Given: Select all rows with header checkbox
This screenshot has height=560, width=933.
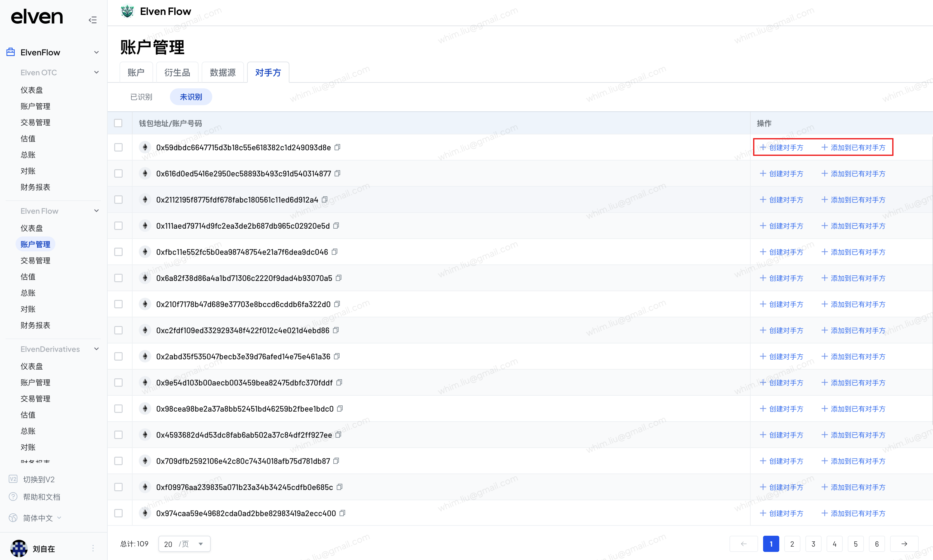Looking at the screenshot, I should [118, 123].
